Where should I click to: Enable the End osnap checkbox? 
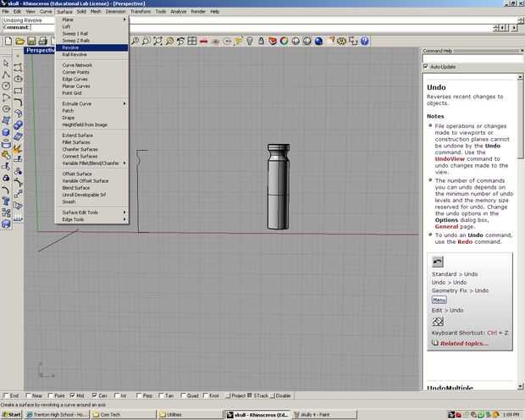tap(6, 395)
